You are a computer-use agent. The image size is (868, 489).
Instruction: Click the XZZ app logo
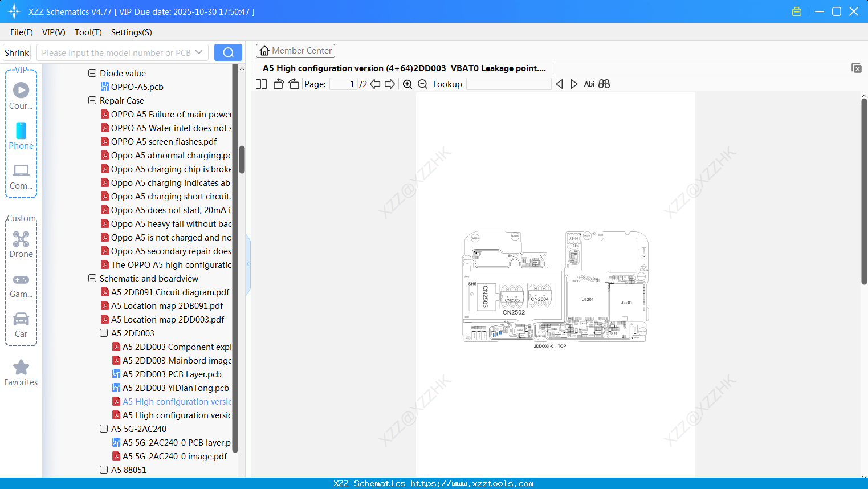14,11
